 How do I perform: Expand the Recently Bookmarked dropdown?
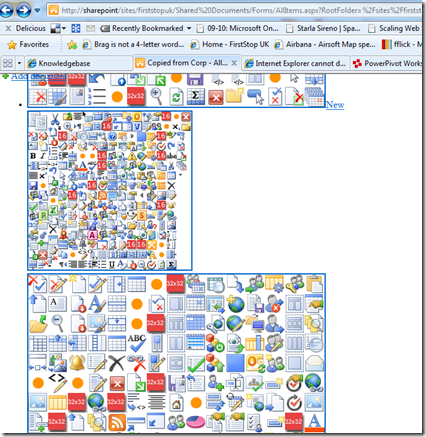(189, 28)
